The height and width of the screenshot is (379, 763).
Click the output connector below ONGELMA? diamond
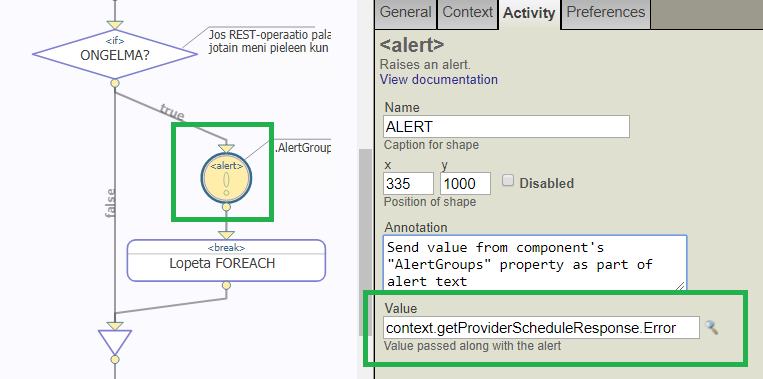point(115,83)
